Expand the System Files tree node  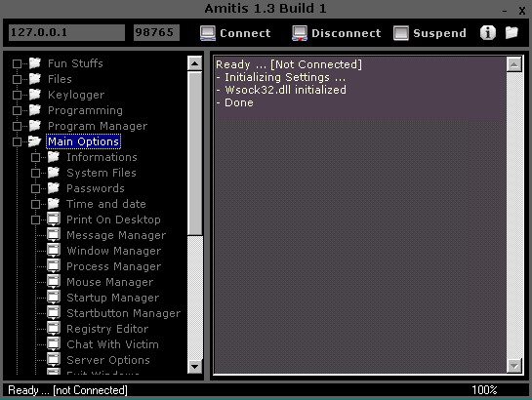pyautogui.click(x=35, y=173)
